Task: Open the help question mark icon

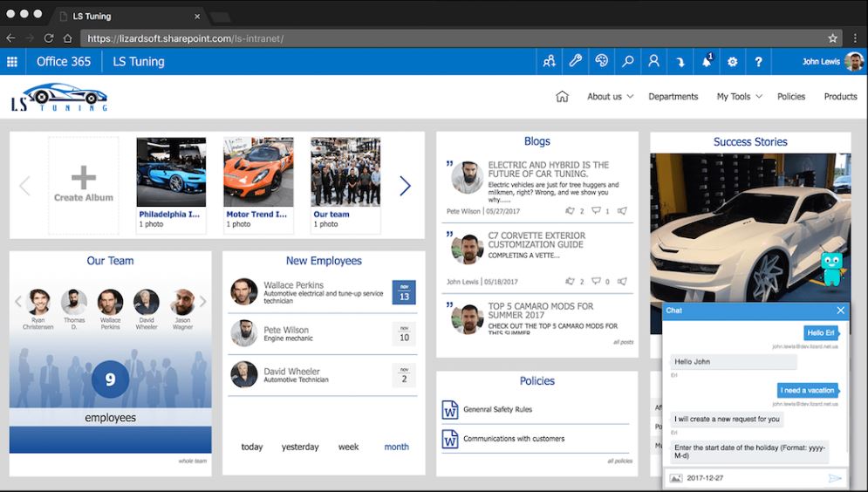Action: (x=758, y=61)
